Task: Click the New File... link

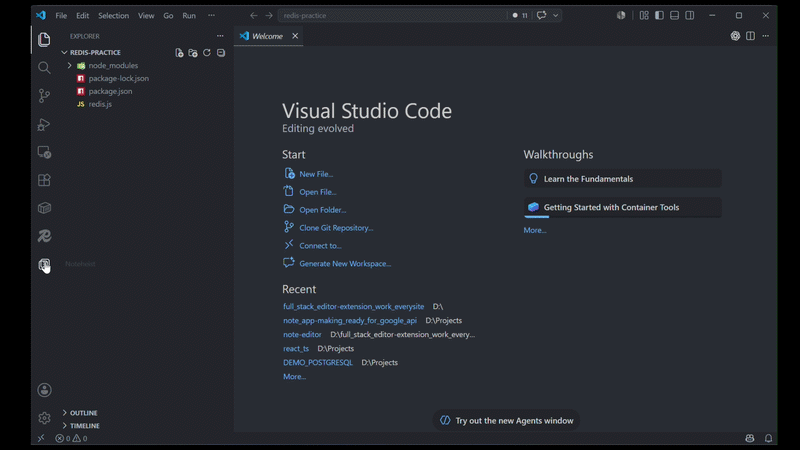Action: [316, 174]
